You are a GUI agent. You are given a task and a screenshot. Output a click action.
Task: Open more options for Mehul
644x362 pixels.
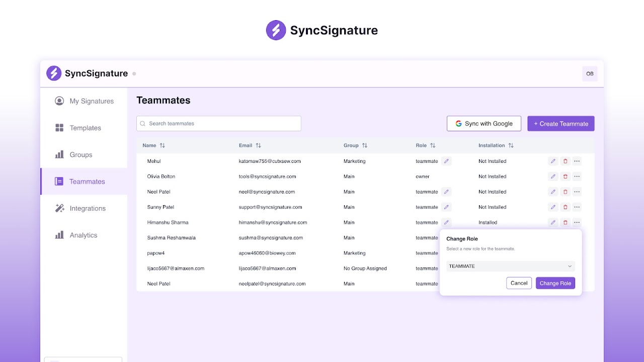[x=577, y=161]
